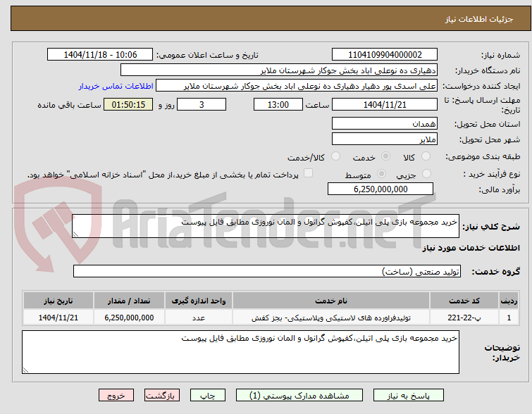The height and width of the screenshot is (414, 532).
Task: Click the announcement date field 1404/11/18 - 10:06
Action: pyautogui.click(x=100, y=55)
